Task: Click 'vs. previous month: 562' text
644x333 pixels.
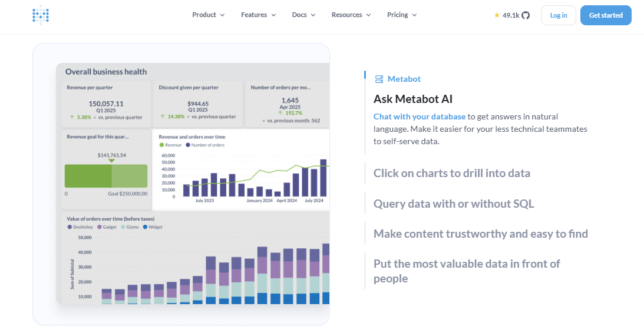Action: click(293, 121)
